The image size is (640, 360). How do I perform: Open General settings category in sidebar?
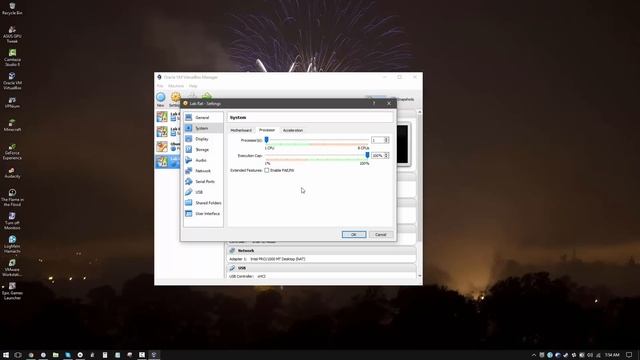[x=203, y=118]
